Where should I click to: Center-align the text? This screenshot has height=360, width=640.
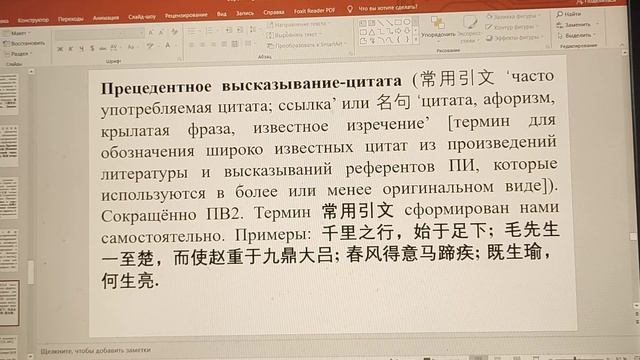(x=202, y=44)
